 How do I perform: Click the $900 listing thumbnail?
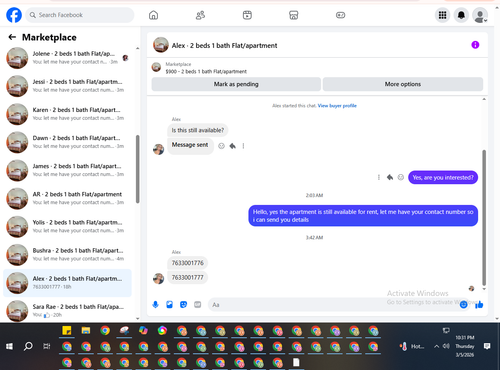[156, 67]
